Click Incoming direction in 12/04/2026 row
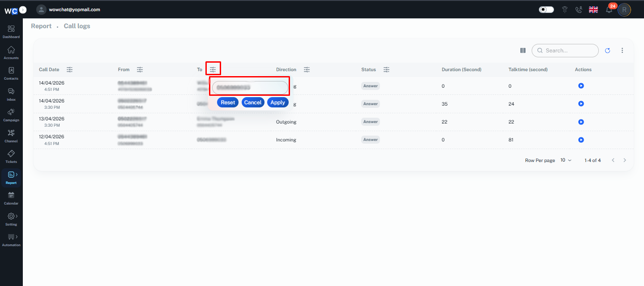 pos(286,140)
